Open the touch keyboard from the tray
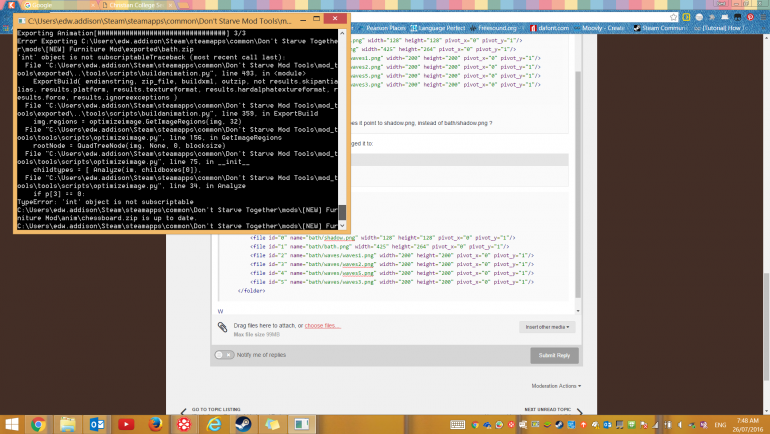The image size is (770, 434). (457, 425)
